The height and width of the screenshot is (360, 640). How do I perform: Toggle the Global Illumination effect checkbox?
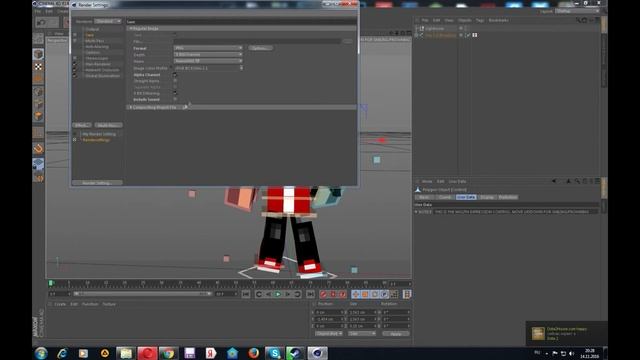(75, 76)
